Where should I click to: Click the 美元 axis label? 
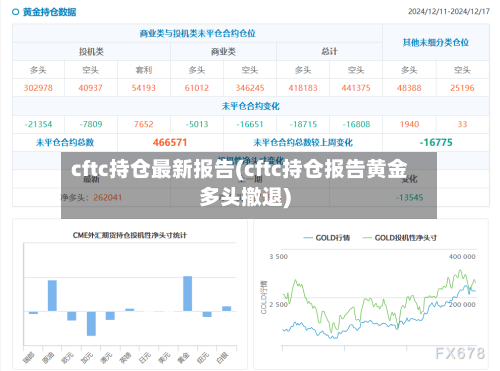tap(164, 358)
